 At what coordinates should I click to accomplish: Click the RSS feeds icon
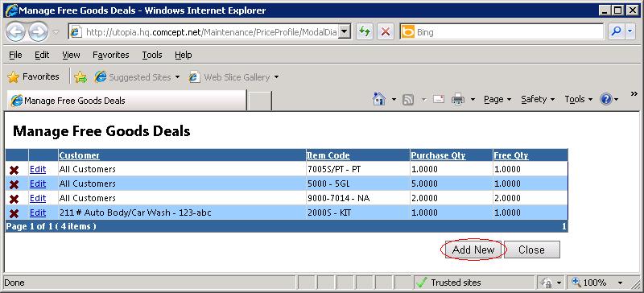pos(408,99)
